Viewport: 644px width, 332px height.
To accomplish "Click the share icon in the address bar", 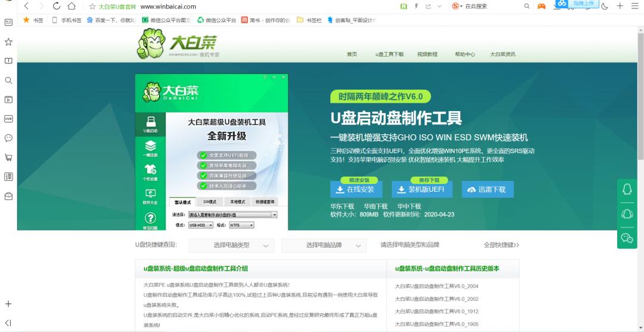I will pos(428,6).
